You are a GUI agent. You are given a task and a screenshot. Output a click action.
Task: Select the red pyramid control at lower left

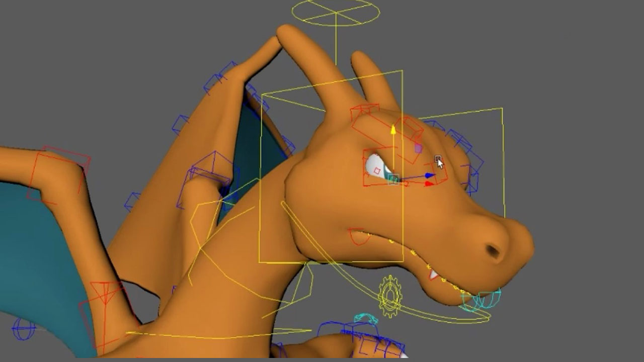coord(106,297)
